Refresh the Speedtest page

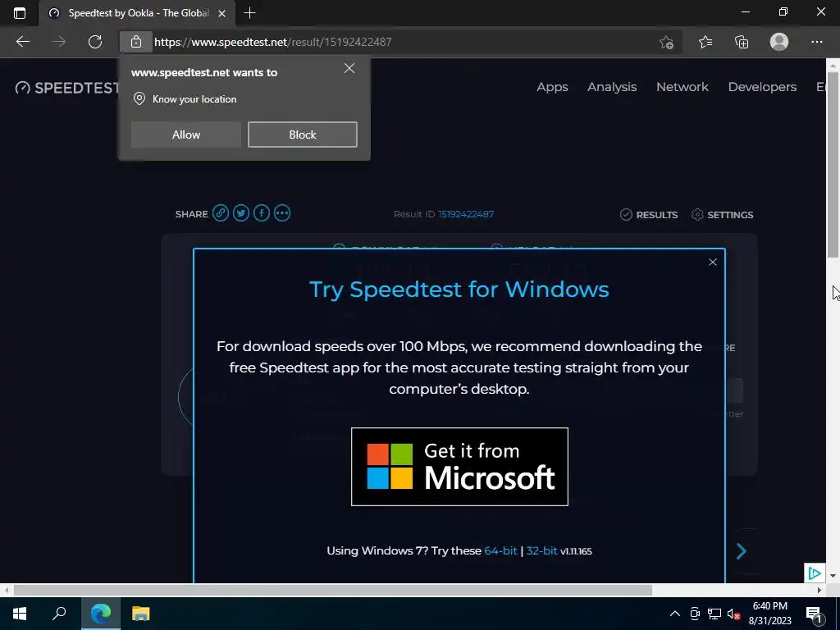[95, 42]
